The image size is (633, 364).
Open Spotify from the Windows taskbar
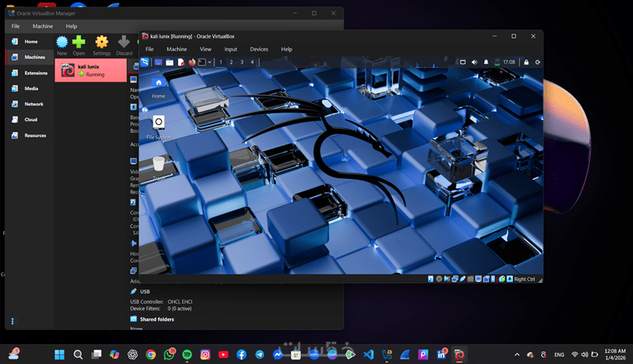click(187, 355)
